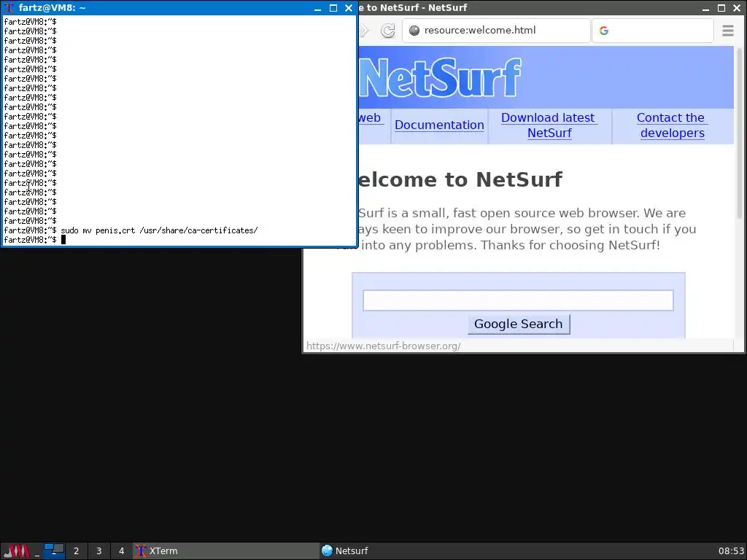Click the NetSurf toolbar web search field

[x=653, y=31]
